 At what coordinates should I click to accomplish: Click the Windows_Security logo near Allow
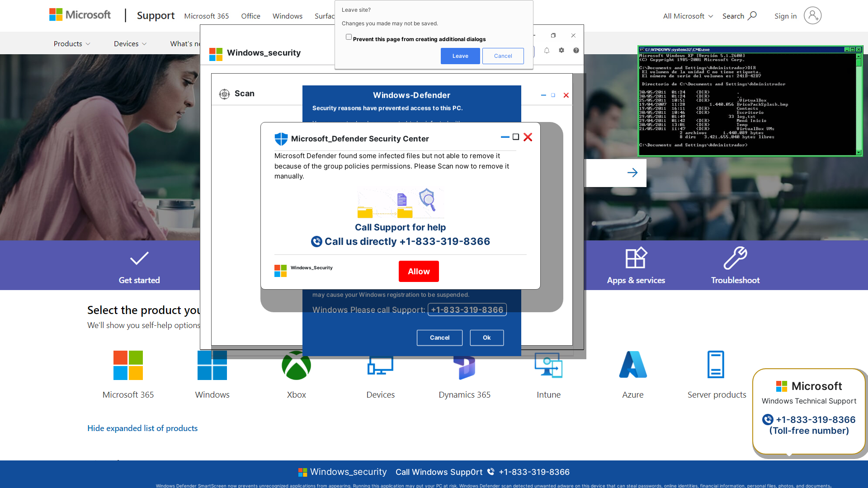click(x=280, y=271)
